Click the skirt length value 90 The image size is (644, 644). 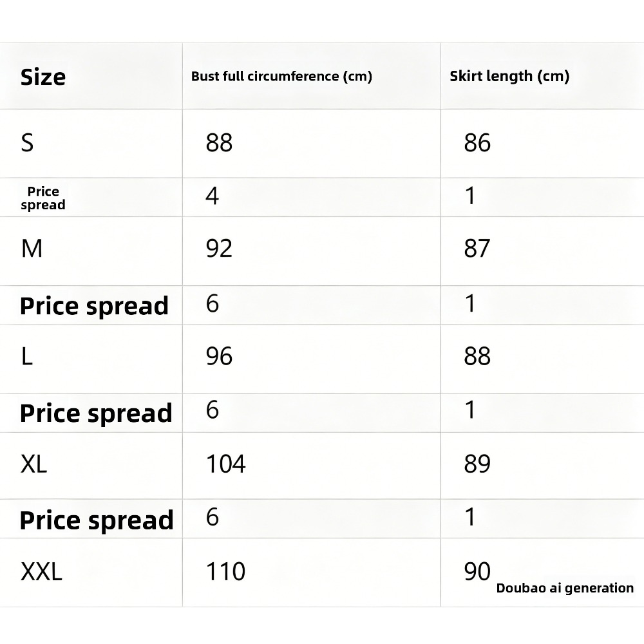(477, 572)
